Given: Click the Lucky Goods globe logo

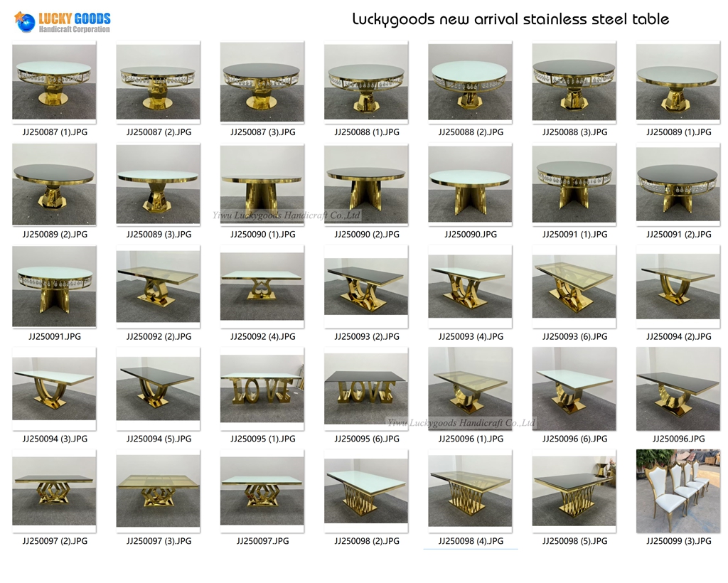Looking at the screenshot, I should 26,21.
